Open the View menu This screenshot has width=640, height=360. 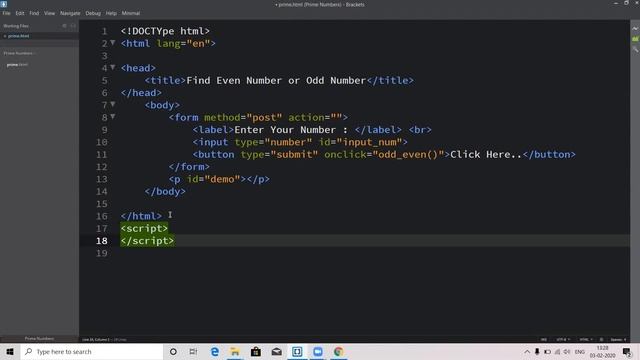pyautogui.click(x=49, y=13)
